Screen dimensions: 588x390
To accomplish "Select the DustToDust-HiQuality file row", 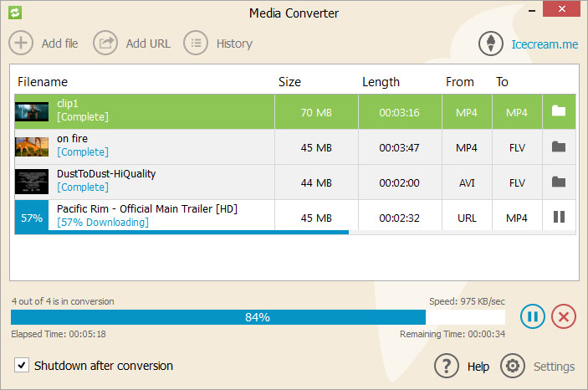I will [x=209, y=182].
